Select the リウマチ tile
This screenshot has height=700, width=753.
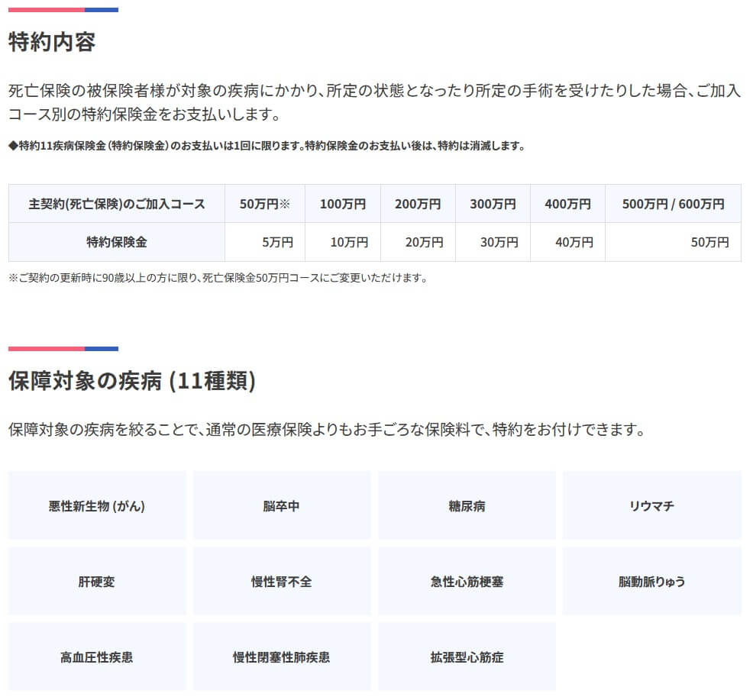coord(651,505)
